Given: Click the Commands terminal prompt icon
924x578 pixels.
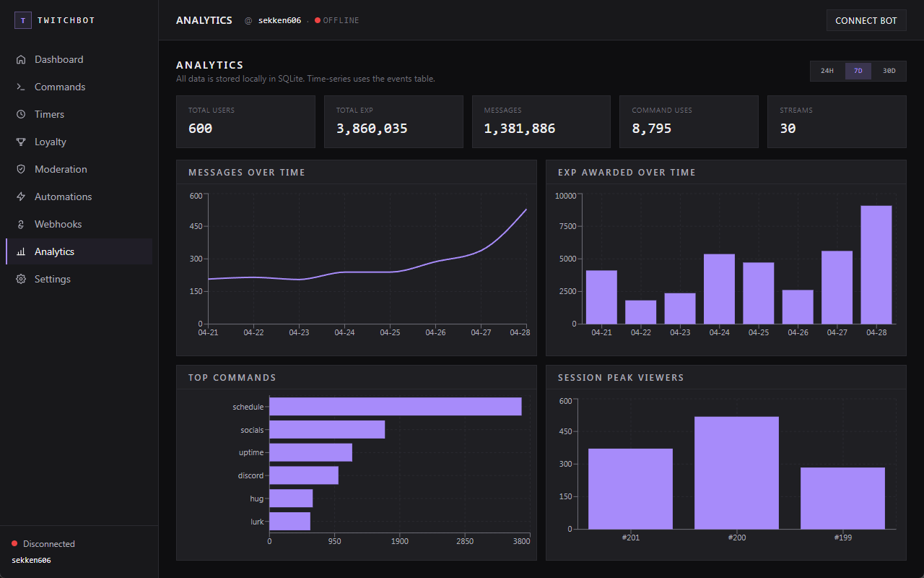Looking at the screenshot, I should point(21,87).
